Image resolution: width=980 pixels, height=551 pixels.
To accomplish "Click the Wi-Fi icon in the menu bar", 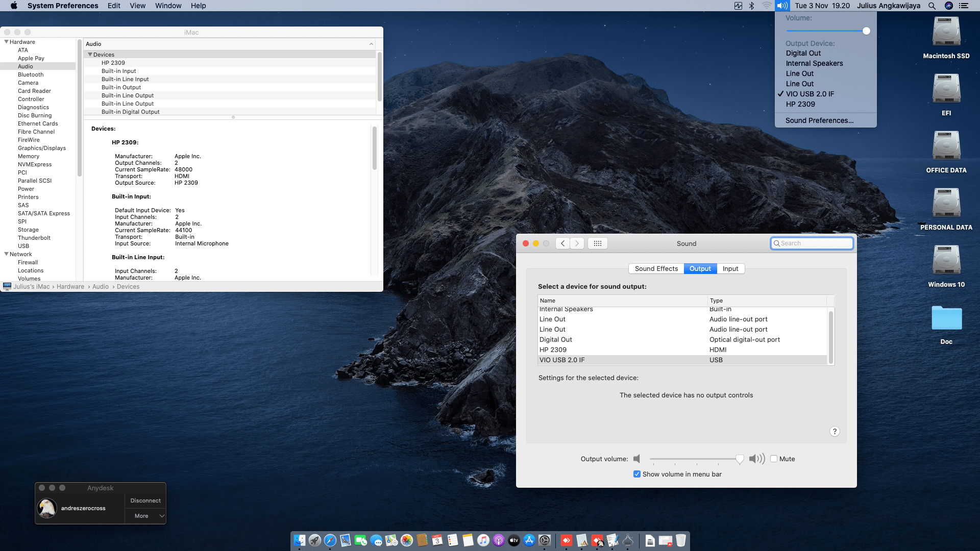I will (x=767, y=6).
